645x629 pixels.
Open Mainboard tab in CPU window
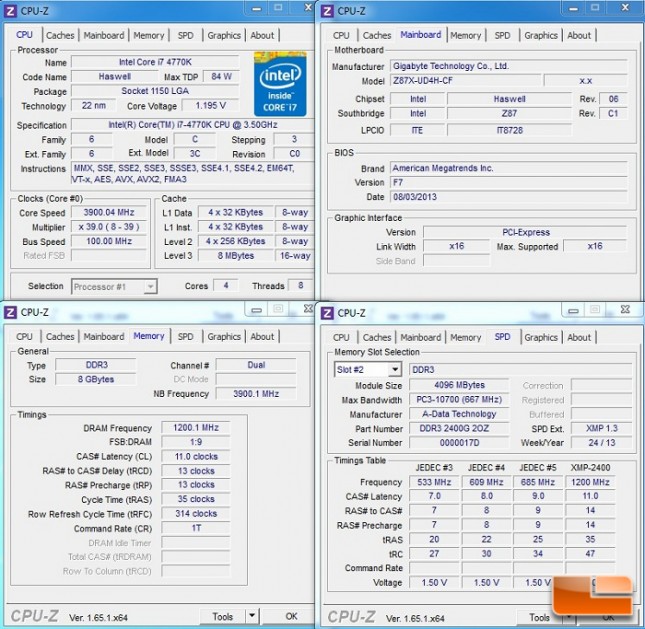[x=104, y=35]
